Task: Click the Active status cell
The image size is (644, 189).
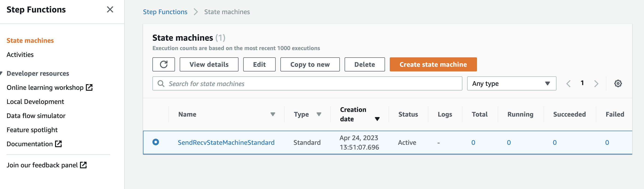Action: click(407, 142)
